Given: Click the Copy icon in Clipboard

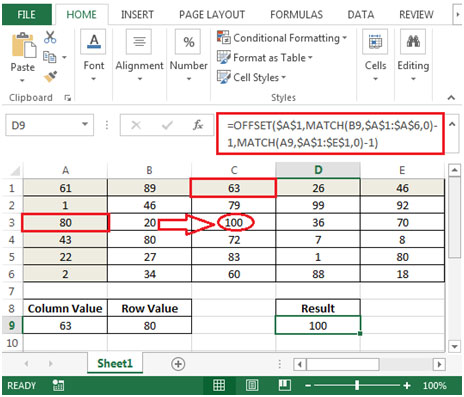Looking at the screenshot, I should (x=50, y=57).
